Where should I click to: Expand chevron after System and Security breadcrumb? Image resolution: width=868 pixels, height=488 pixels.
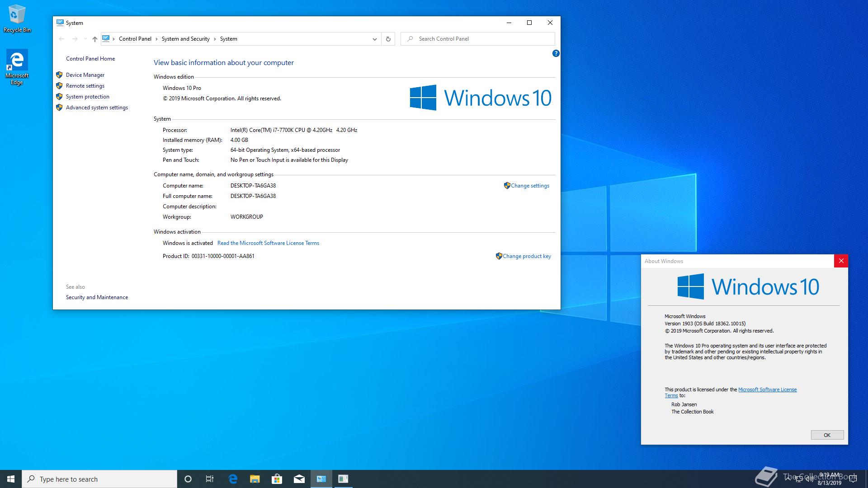[x=215, y=39]
